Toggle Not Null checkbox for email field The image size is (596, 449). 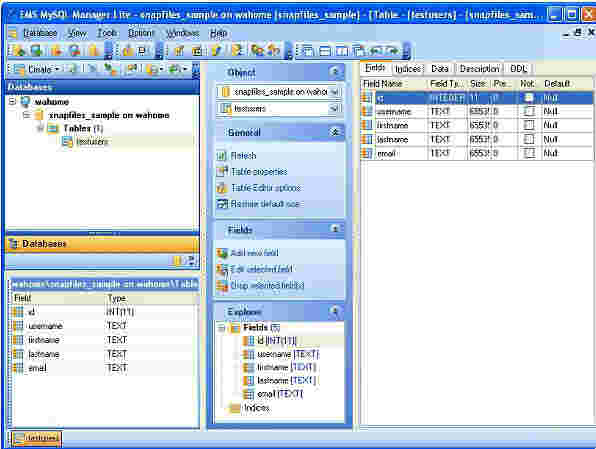(x=529, y=154)
